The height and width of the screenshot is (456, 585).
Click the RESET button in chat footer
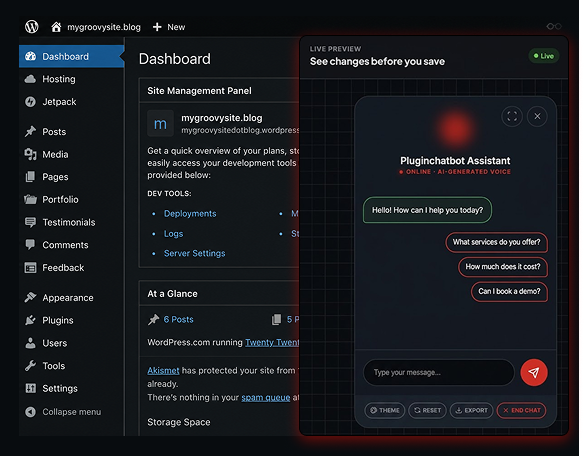point(427,410)
